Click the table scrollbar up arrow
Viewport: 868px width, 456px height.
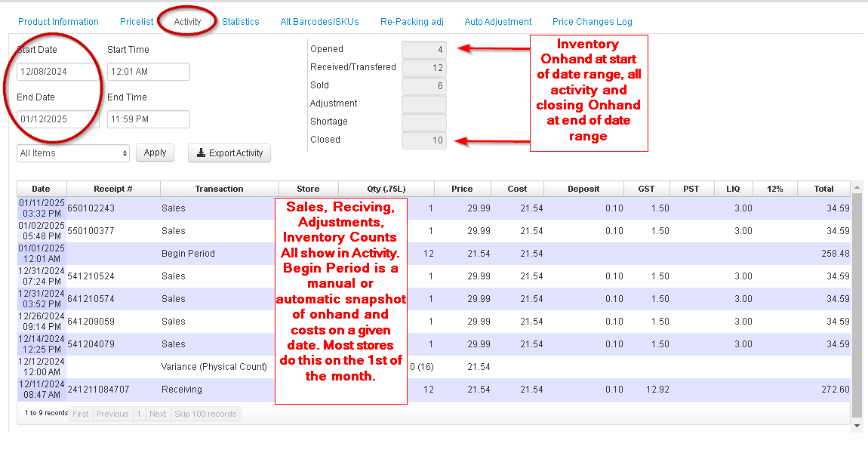coord(857,187)
